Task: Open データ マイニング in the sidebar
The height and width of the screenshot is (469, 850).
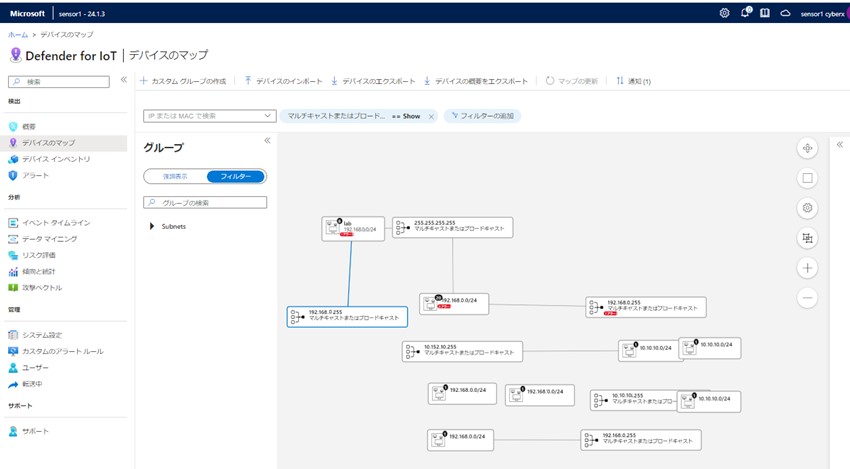Action: [49, 239]
